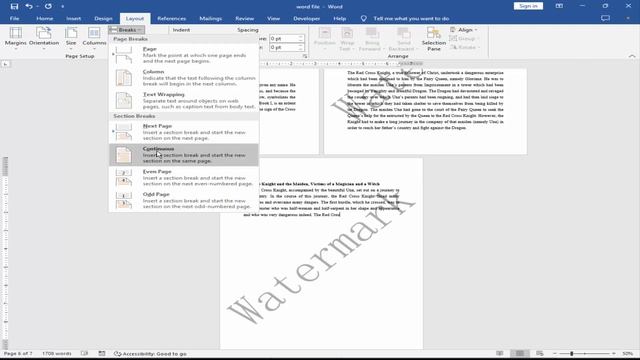Image resolution: width=640 pixels, height=360 pixels.
Task: Switch to Read Mode view
Action: (x=500, y=353)
